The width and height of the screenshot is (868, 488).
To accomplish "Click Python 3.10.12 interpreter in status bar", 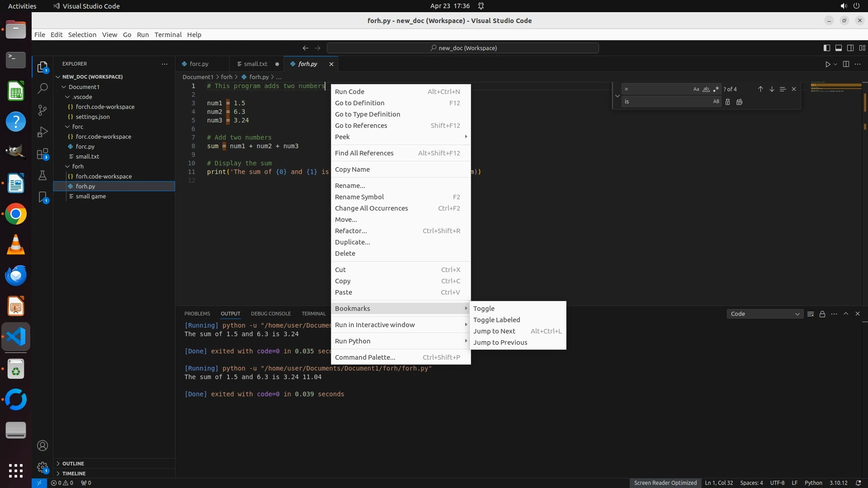I will (838, 483).
